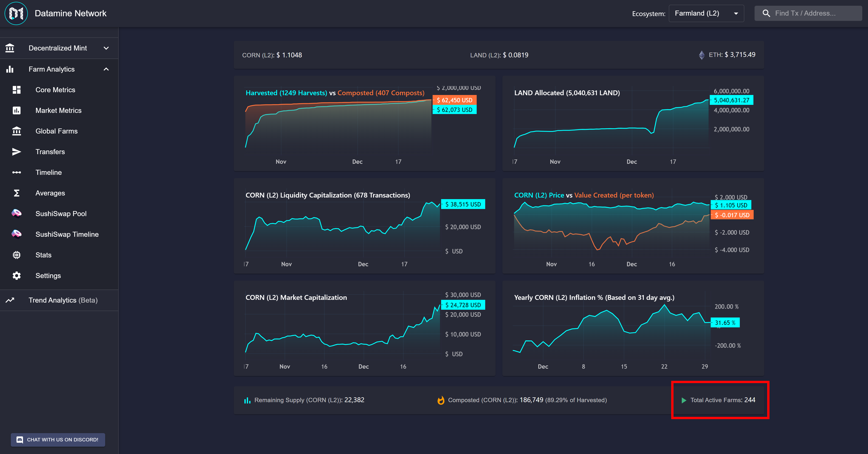The image size is (868, 454).
Task: Focus the Find Tx / Address search field
Action: [x=808, y=14]
